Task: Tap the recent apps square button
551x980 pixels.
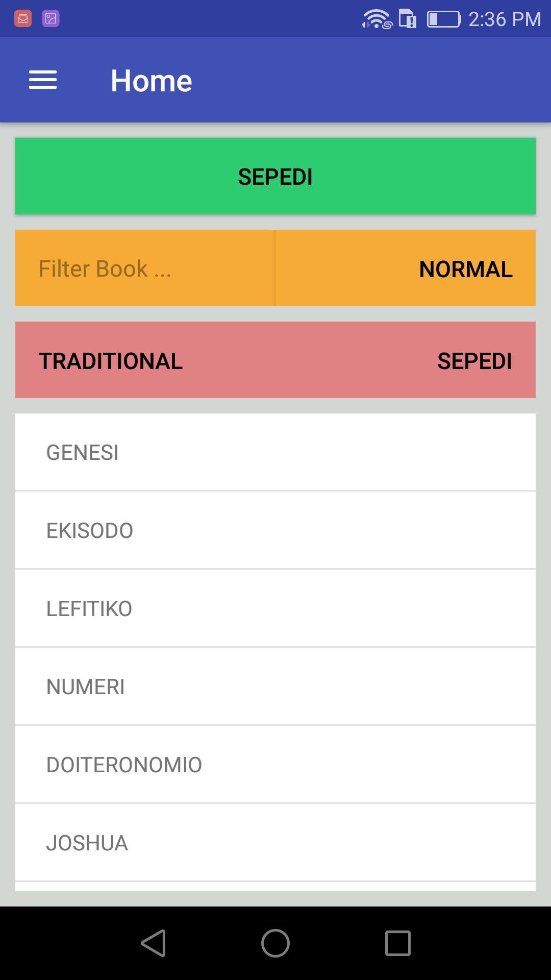Action: tap(398, 943)
